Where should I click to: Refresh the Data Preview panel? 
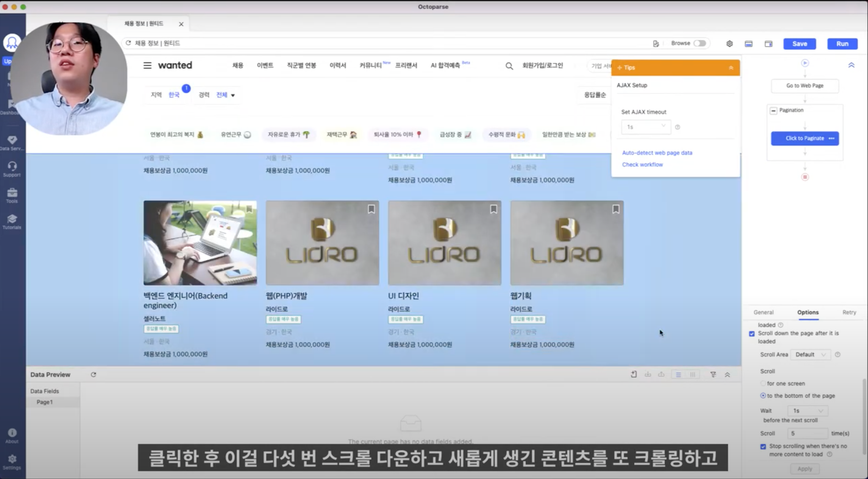pyautogui.click(x=93, y=375)
